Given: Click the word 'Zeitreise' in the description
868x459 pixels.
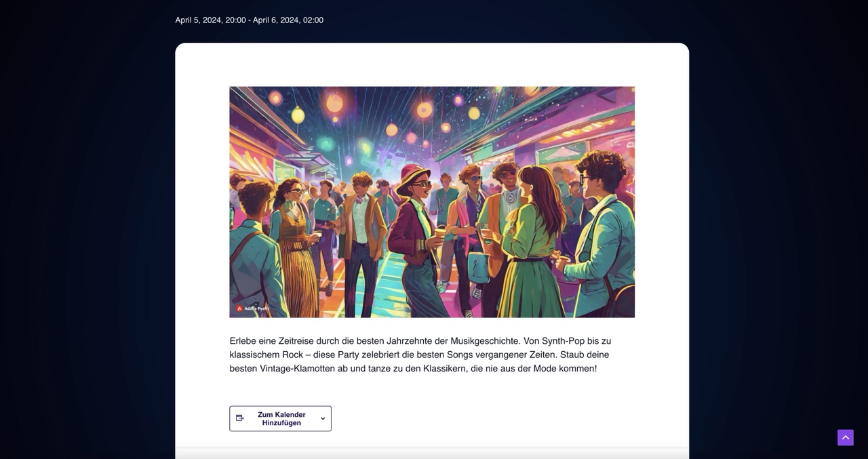Looking at the screenshot, I should 295,341.
